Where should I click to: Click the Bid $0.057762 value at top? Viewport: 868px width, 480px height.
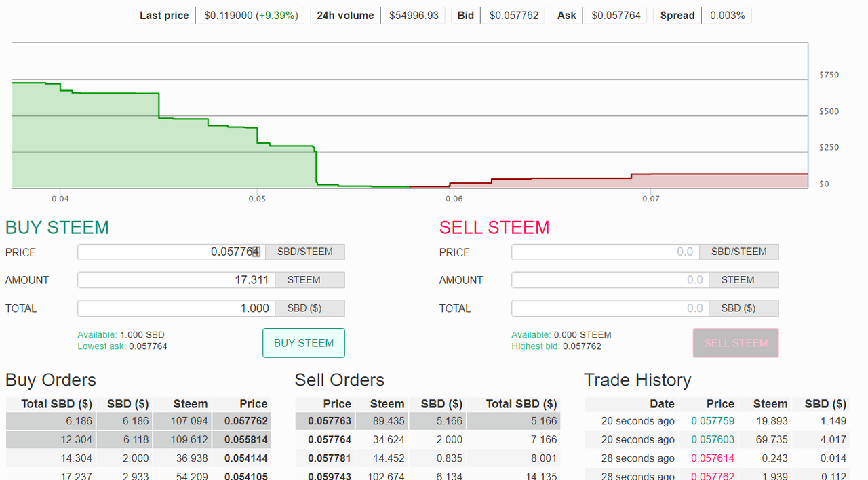pyautogui.click(x=513, y=16)
